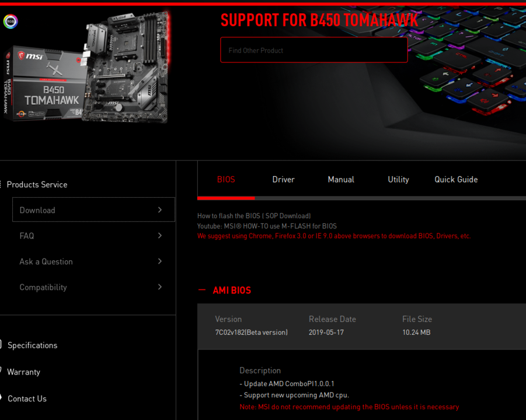Click the Update AMD ComboPI1.0.0.1 description line

pos(287,383)
